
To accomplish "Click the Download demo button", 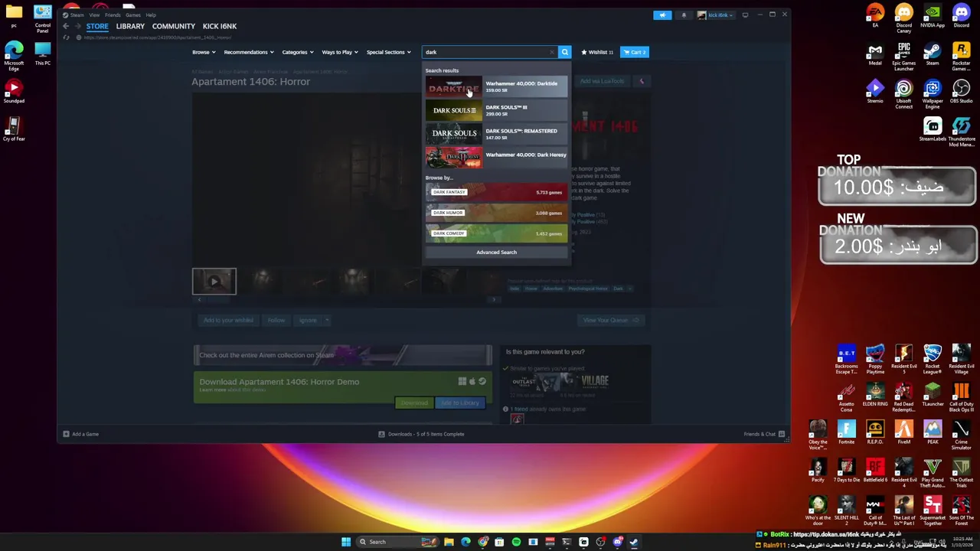I will pos(414,403).
